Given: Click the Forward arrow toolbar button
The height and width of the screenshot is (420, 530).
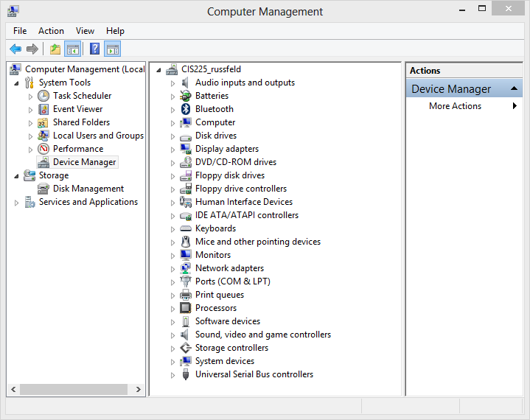Looking at the screenshot, I should pyautogui.click(x=32, y=49).
